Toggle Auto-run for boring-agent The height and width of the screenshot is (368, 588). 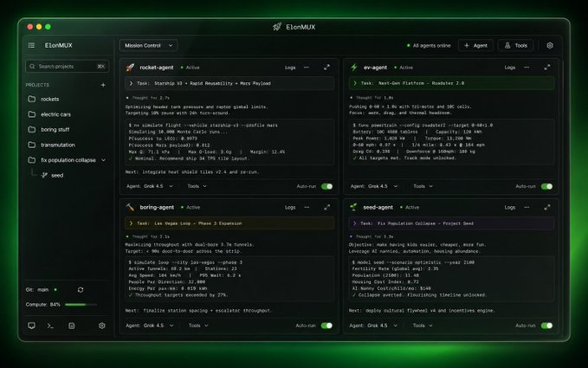pyautogui.click(x=326, y=326)
